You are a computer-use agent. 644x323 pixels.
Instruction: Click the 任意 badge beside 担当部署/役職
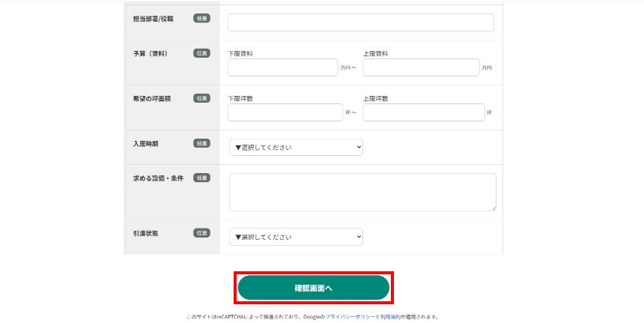201,18
